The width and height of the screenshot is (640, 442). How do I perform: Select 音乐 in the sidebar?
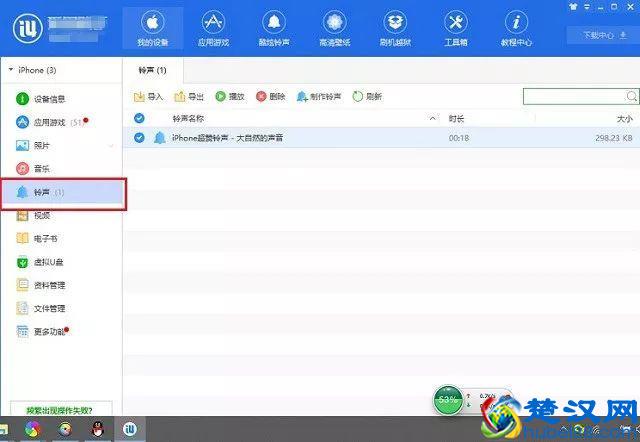pyautogui.click(x=61, y=168)
